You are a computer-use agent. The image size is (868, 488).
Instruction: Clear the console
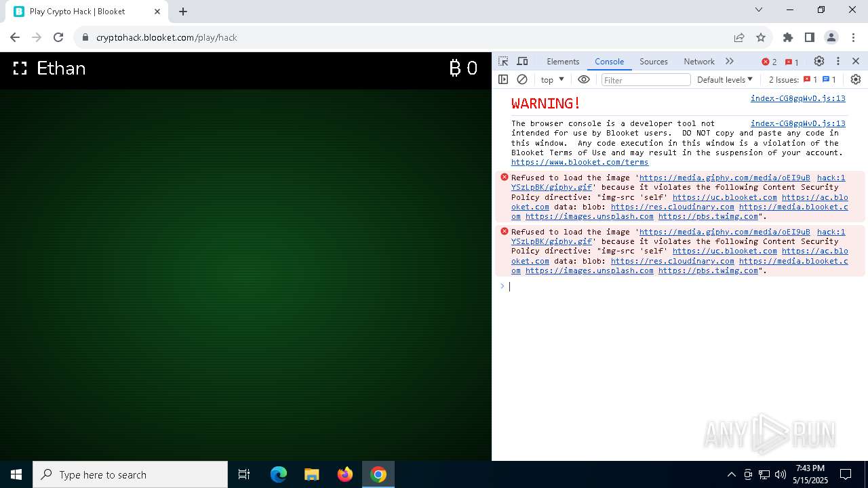pyautogui.click(x=522, y=79)
